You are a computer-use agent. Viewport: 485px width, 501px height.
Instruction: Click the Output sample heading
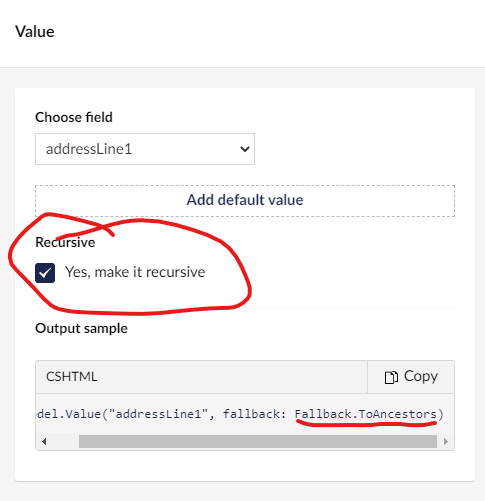point(81,328)
